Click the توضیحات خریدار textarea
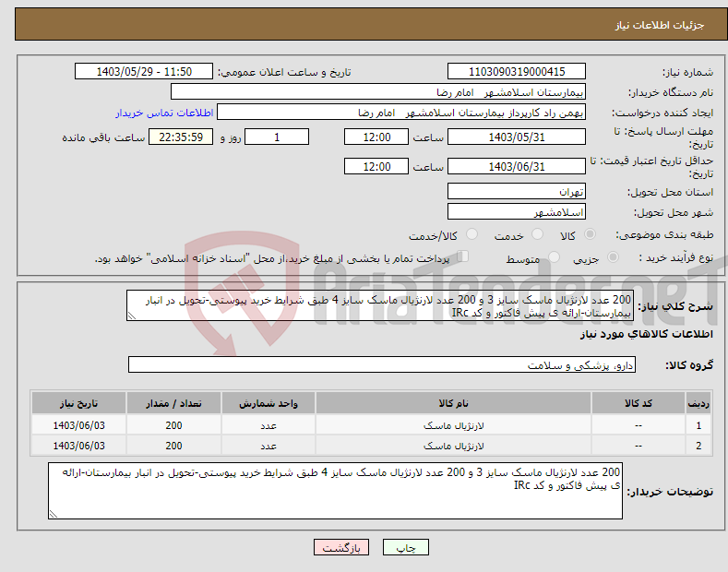The image size is (728, 572). pyautogui.click(x=335, y=491)
